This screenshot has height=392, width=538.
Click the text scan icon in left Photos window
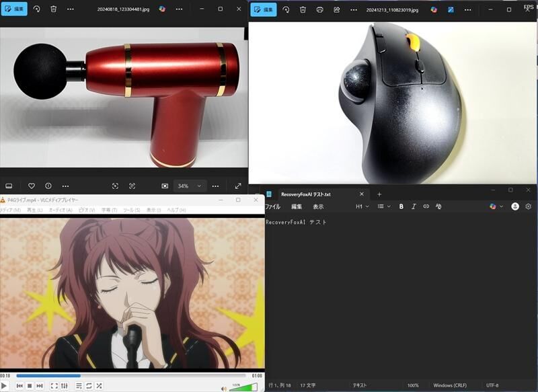[x=132, y=186]
